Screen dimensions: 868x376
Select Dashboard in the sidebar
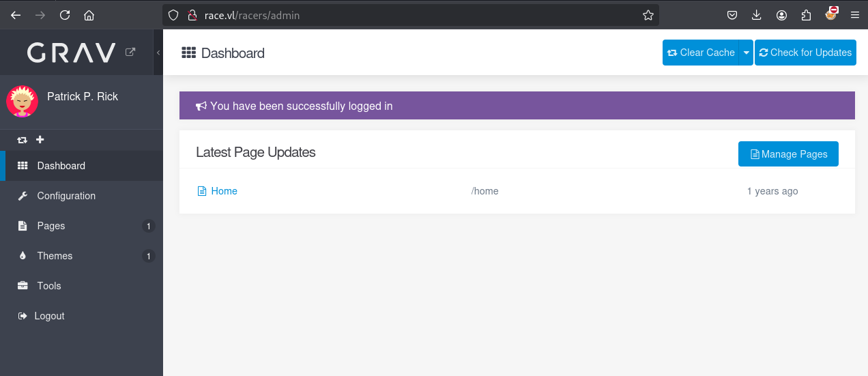tap(81, 166)
